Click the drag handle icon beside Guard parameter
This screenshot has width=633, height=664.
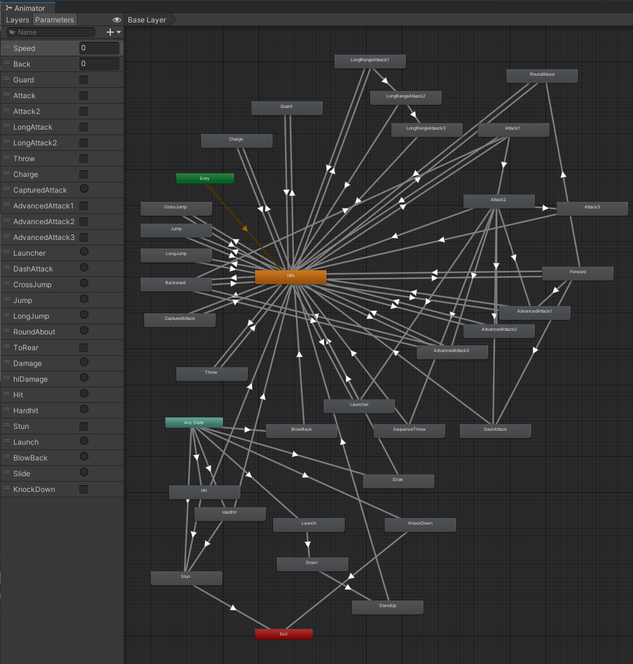pyautogui.click(x=6, y=79)
